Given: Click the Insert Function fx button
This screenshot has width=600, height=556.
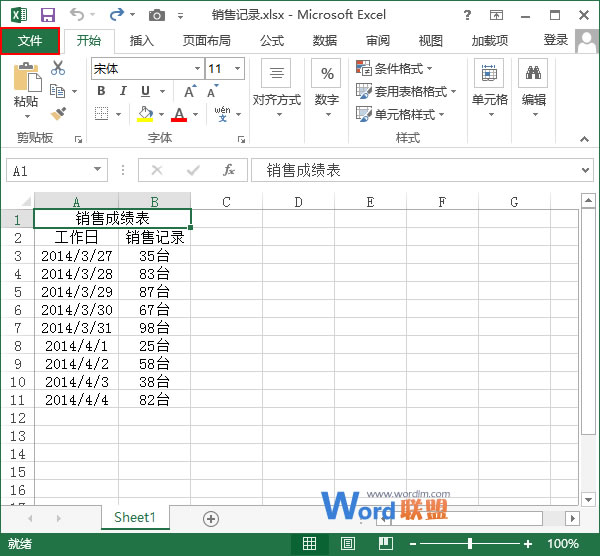Looking at the screenshot, I should (229, 170).
